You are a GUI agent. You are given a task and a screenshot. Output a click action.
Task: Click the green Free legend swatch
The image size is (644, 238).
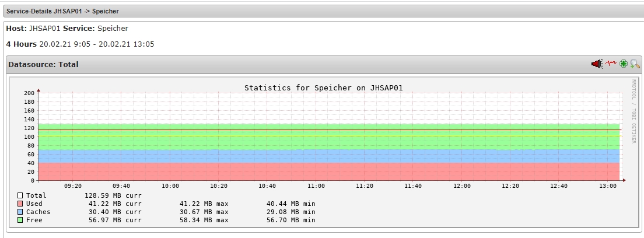20,220
